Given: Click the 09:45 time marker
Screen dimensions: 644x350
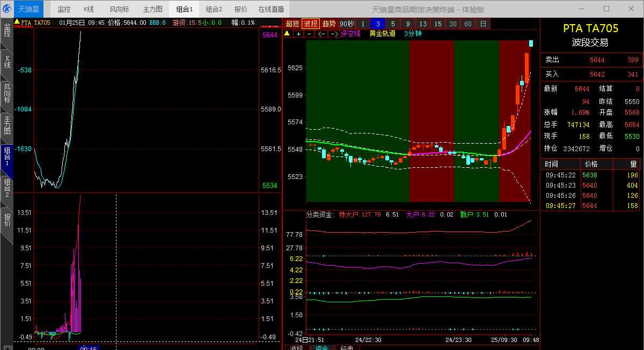Looking at the screenshot, I should (x=88, y=347).
